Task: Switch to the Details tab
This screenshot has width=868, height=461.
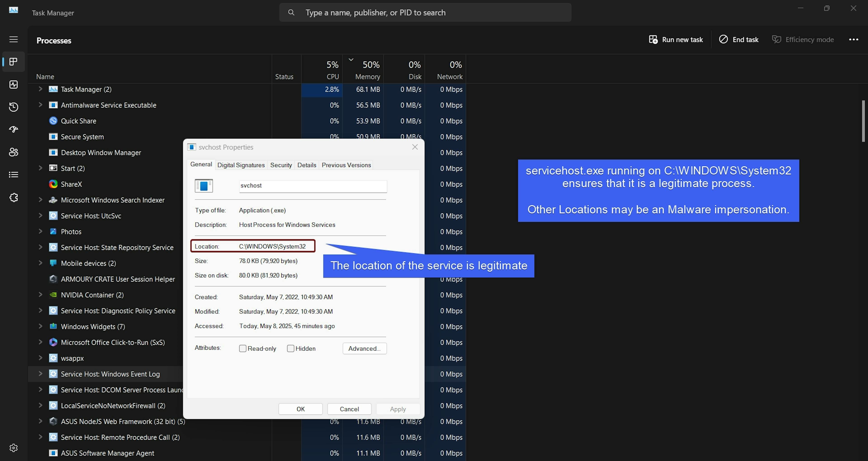Action: point(307,165)
